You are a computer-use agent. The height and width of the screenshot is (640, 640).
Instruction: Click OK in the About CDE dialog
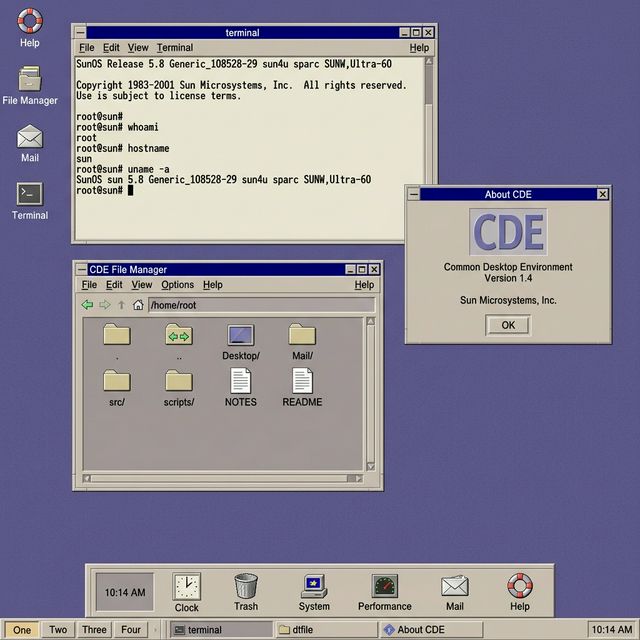pyautogui.click(x=508, y=325)
